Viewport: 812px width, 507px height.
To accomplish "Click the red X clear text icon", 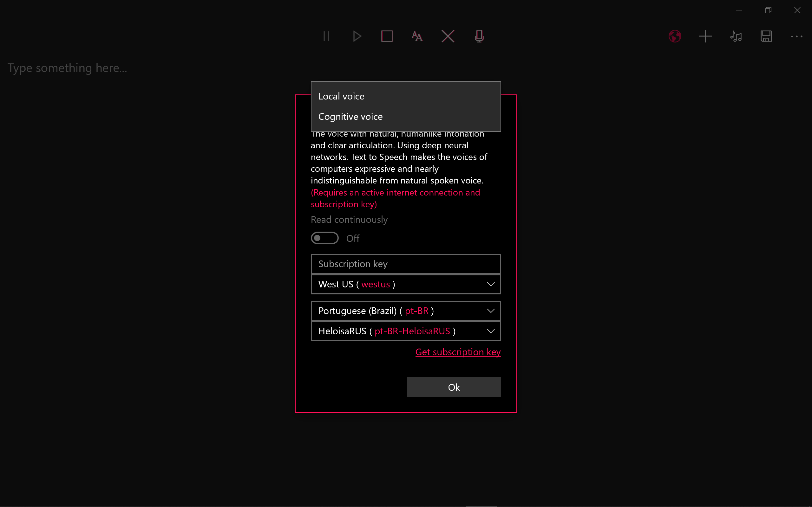I will [x=448, y=36].
